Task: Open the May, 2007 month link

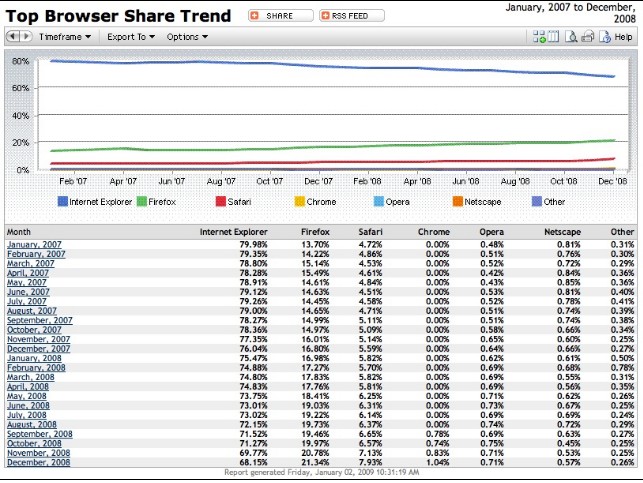Action: 27,282
